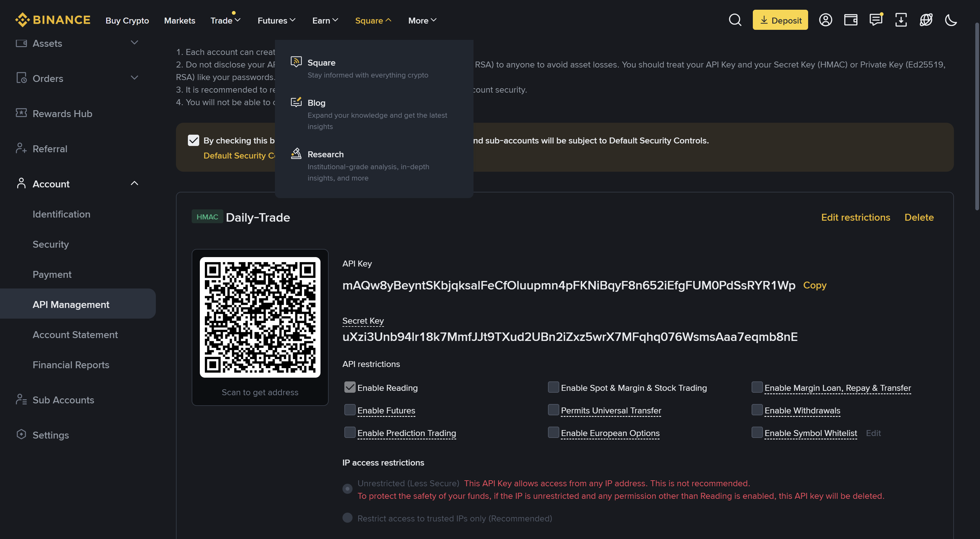This screenshot has width=980, height=539.
Task: Click Delete for Daily-Trade key
Action: click(x=919, y=217)
